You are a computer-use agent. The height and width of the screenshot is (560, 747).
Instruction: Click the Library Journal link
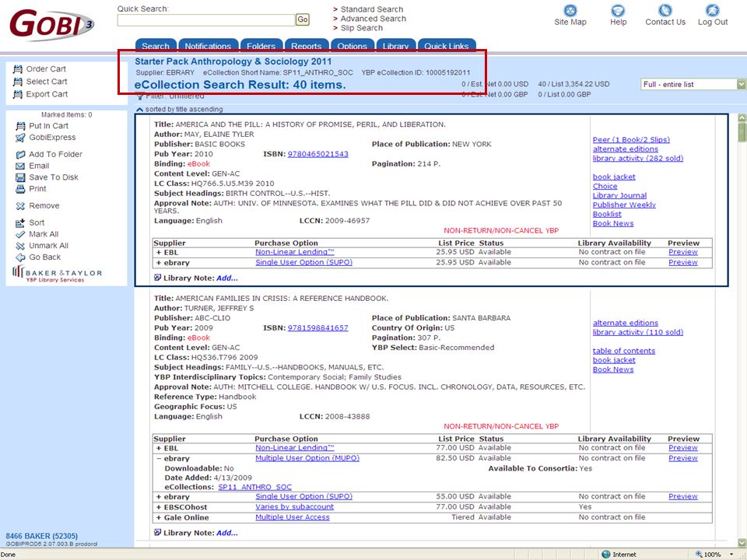620,195
